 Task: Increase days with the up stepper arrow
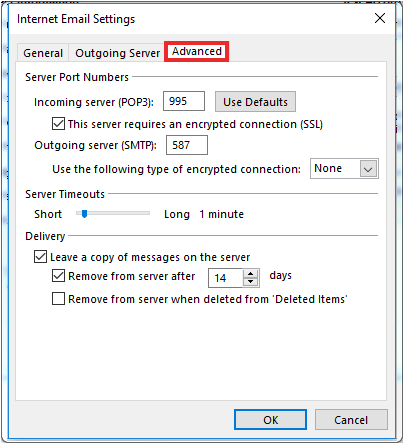tap(251, 274)
